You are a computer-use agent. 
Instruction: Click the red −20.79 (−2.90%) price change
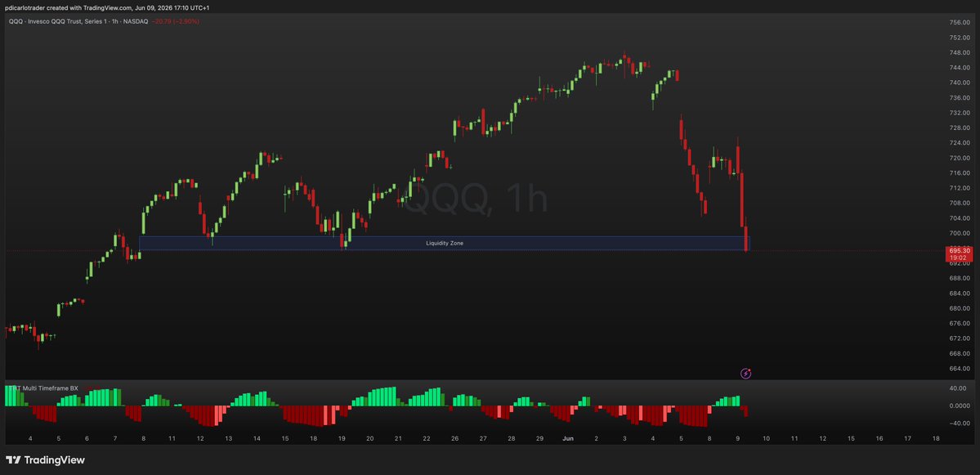(x=175, y=21)
